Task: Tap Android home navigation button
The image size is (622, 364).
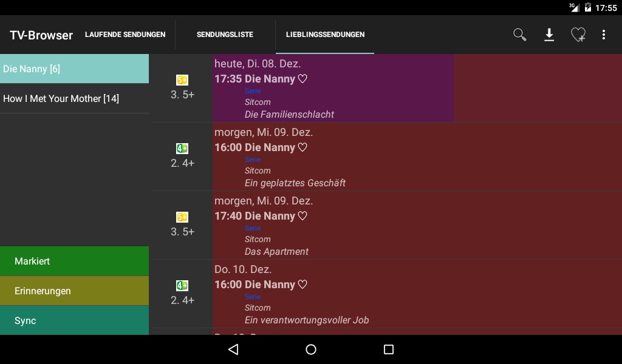Action: pyautogui.click(x=311, y=349)
